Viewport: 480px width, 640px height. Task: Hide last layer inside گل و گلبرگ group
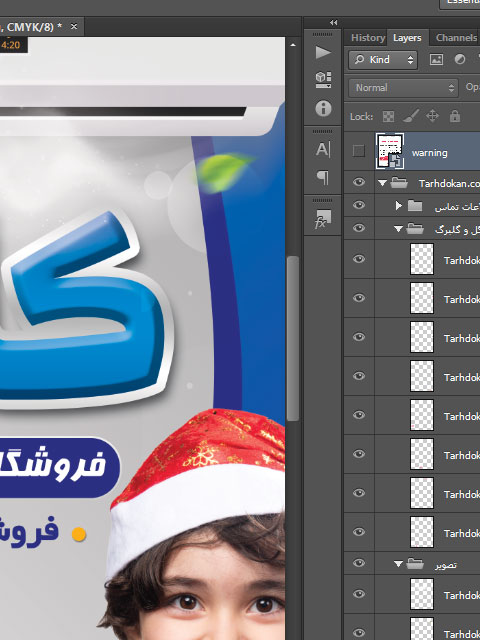tap(359, 532)
